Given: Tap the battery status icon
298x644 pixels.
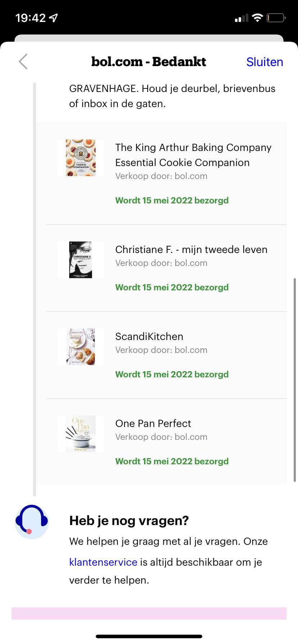Looking at the screenshot, I should tap(276, 18).
